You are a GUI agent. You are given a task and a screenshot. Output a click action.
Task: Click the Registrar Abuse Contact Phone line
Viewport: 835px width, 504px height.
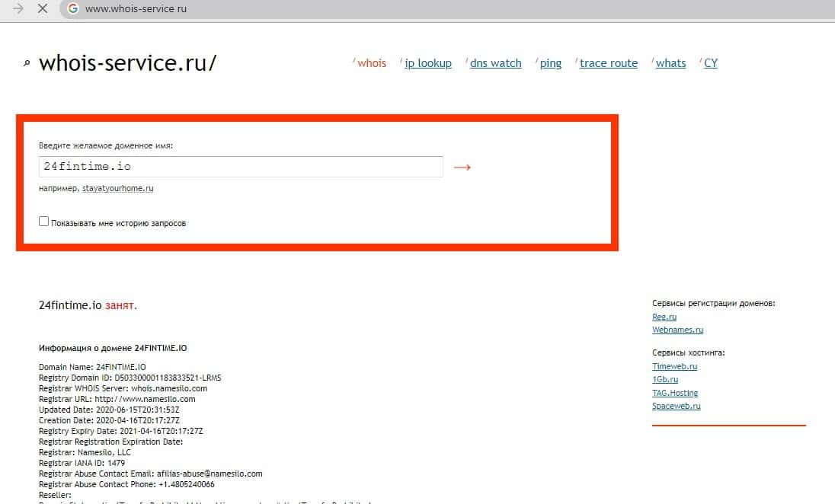click(x=126, y=484)
